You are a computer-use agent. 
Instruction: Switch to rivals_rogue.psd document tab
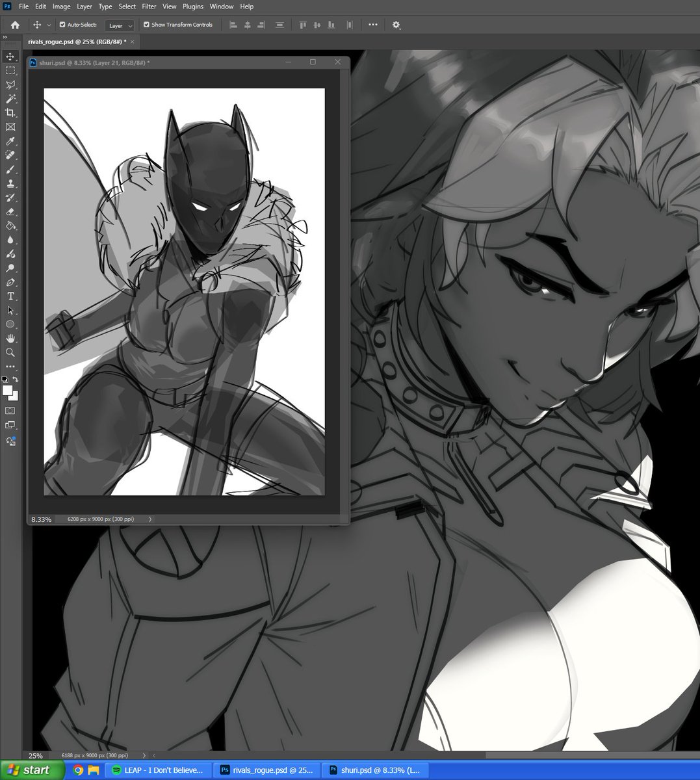[x=76, y=42]
